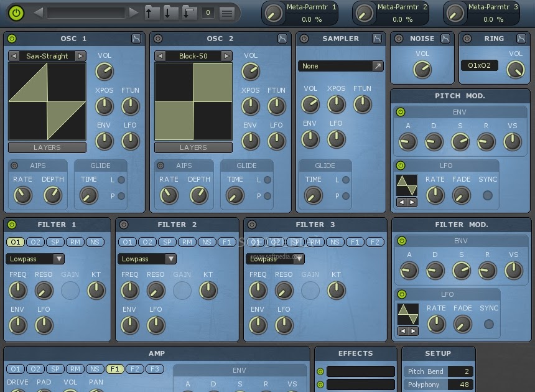Image resolution: width=535 pixels, height=392 pixels.
Task: Toggle the Pitch Mod LFO SYNC button
Action: 488,195
